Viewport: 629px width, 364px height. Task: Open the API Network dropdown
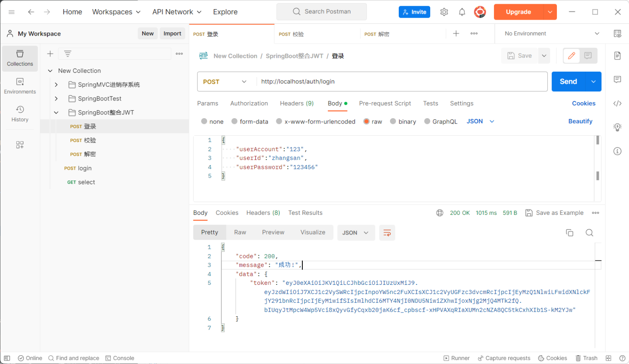[x=177, y=12]
